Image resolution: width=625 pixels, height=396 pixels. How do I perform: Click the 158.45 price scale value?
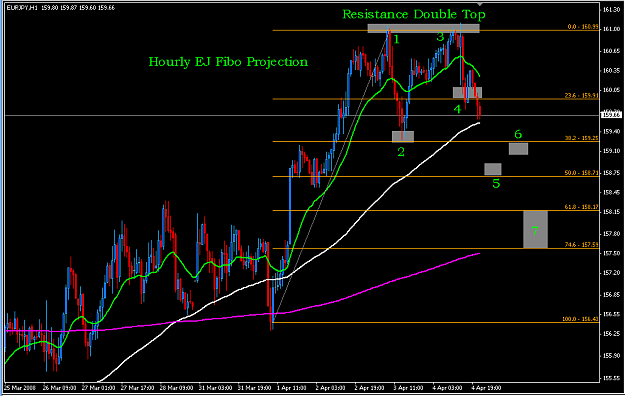[611, 192]
